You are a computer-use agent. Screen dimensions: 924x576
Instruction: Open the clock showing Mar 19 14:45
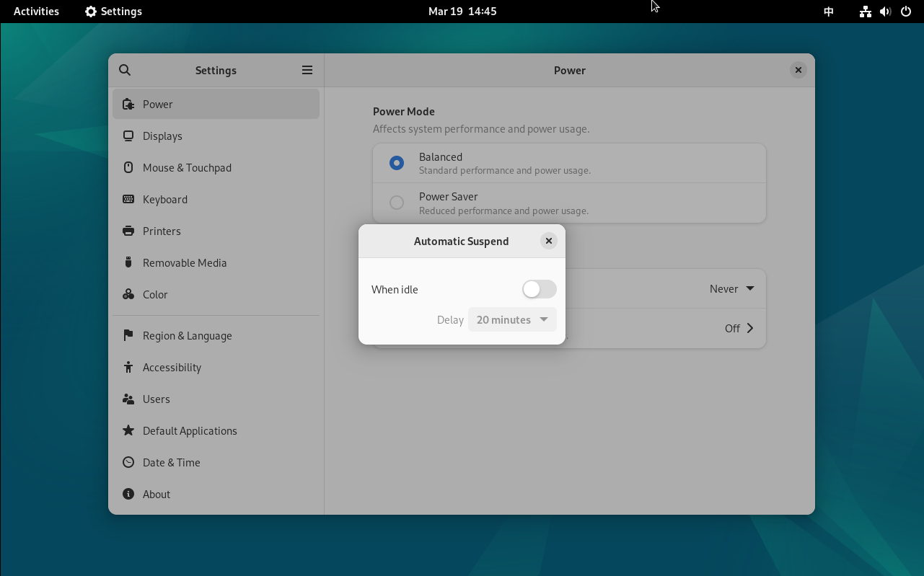coord(462,12)
